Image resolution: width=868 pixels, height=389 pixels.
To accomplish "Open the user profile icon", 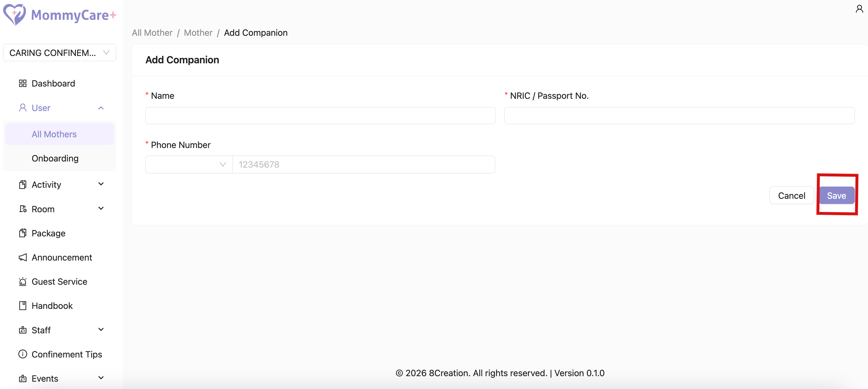I will point(859,9).
